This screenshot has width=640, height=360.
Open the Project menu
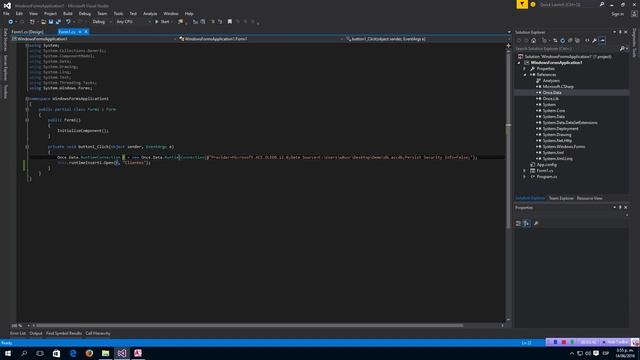[50, 13]
